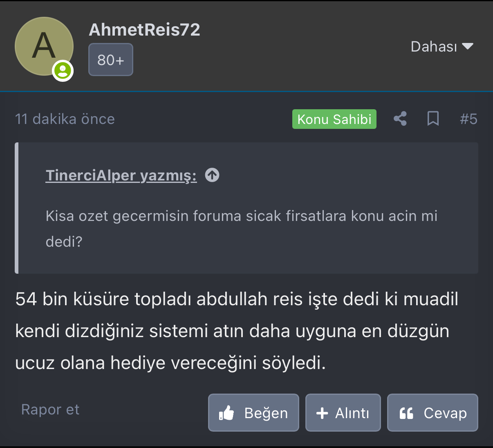Image resolution: width=493 pixels, height=448 pixels.
Task: Click the Konu Sahibi green label
Action: (334, 119)
